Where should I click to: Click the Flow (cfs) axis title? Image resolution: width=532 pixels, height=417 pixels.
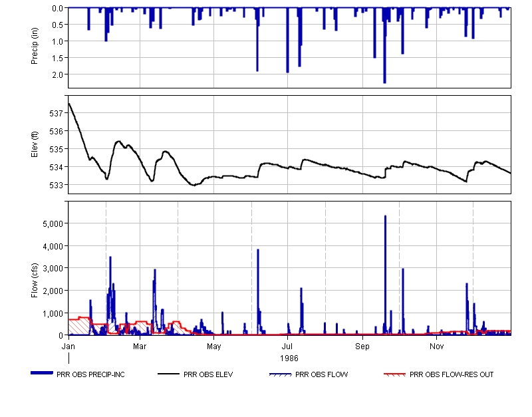(x=35, y=281)
